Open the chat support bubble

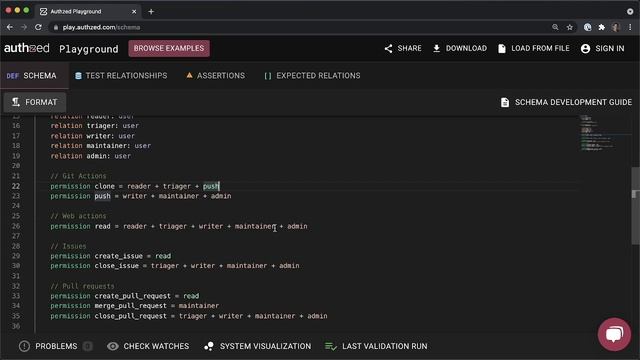(x=614, y=334)
